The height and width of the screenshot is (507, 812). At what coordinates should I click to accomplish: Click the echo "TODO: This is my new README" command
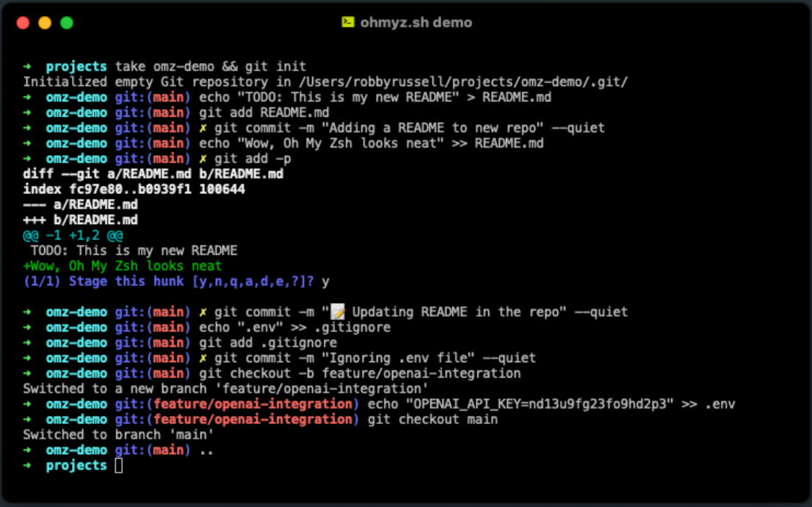coord(375,98)
